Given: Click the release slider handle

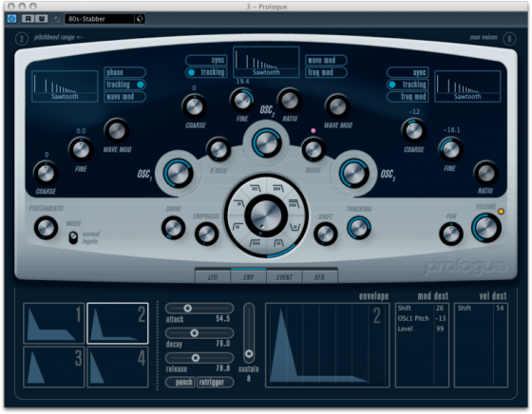Looking at the screenshot, I should tap(196, 358).
